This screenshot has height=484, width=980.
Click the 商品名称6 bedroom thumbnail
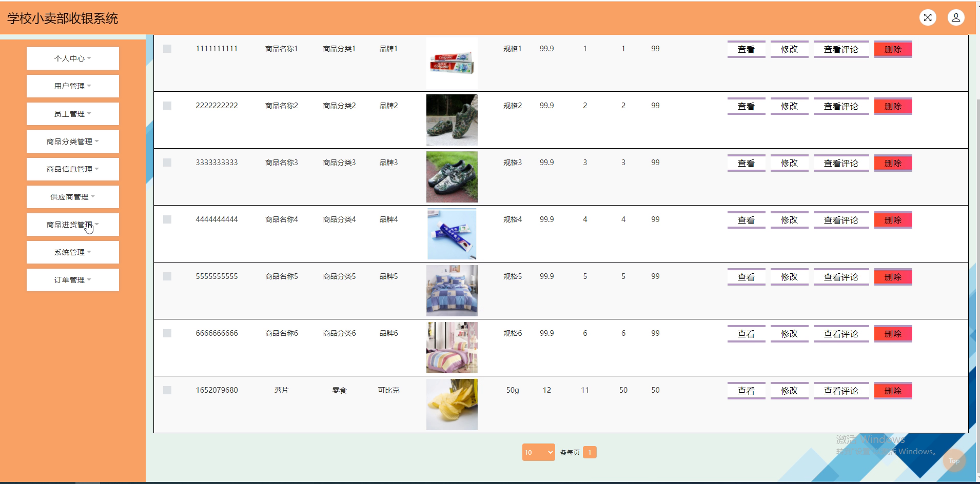point(452,348)
